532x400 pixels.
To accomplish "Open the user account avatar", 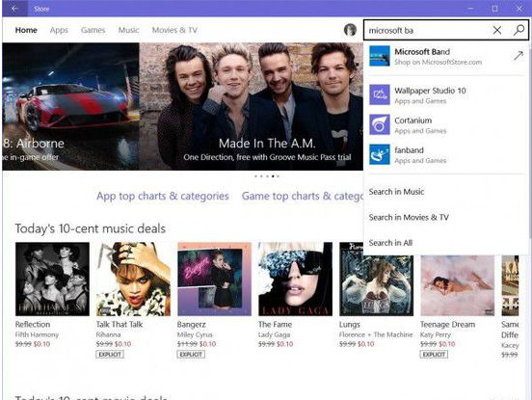I will click(350, 30).
